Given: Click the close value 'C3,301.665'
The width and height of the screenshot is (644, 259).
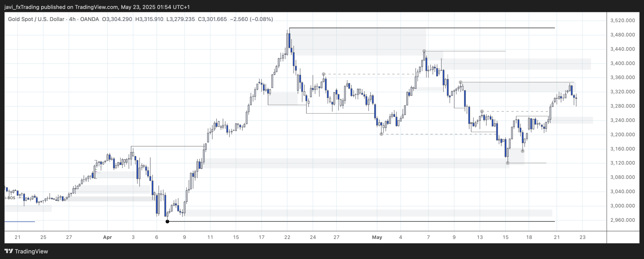Looking at the screenshot, I should click(212, 19).
